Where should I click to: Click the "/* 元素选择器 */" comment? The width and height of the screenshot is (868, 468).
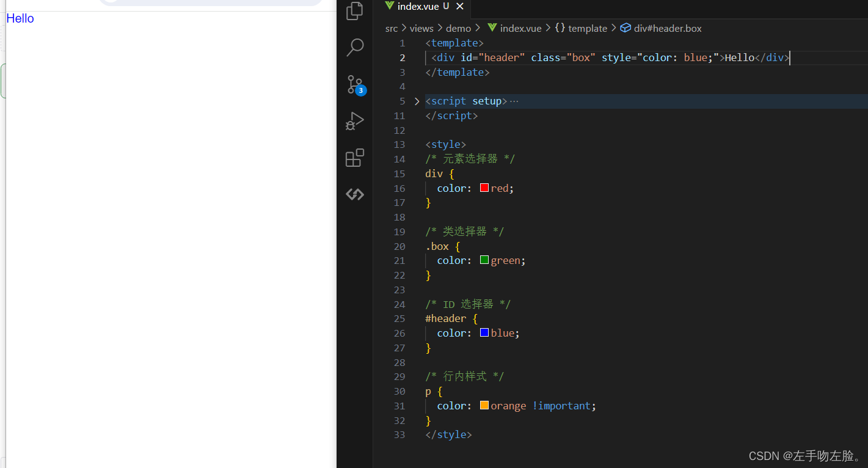tap(470, 159)
